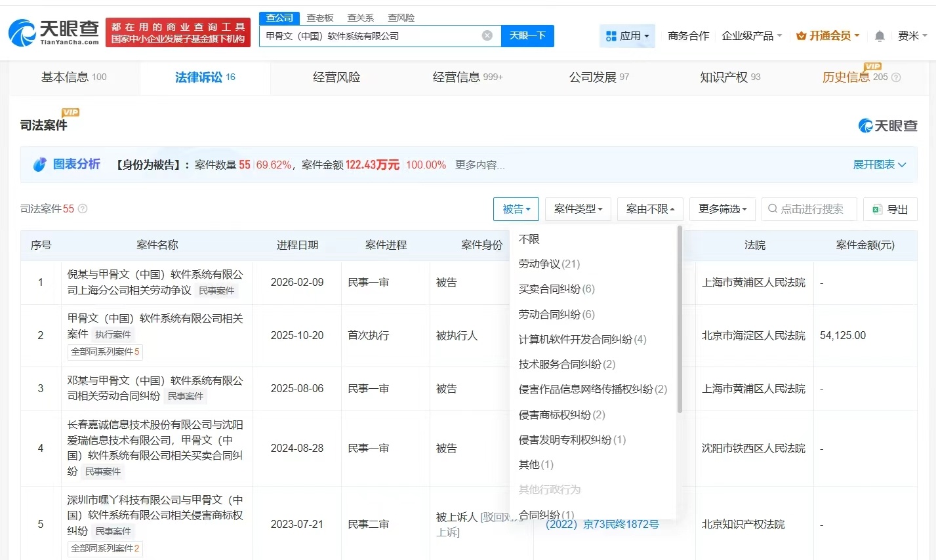Open the 被告 filter dropdown
The height and width of the screenshot is (560, 936).
pyautogui.click(x=516, y=209)
